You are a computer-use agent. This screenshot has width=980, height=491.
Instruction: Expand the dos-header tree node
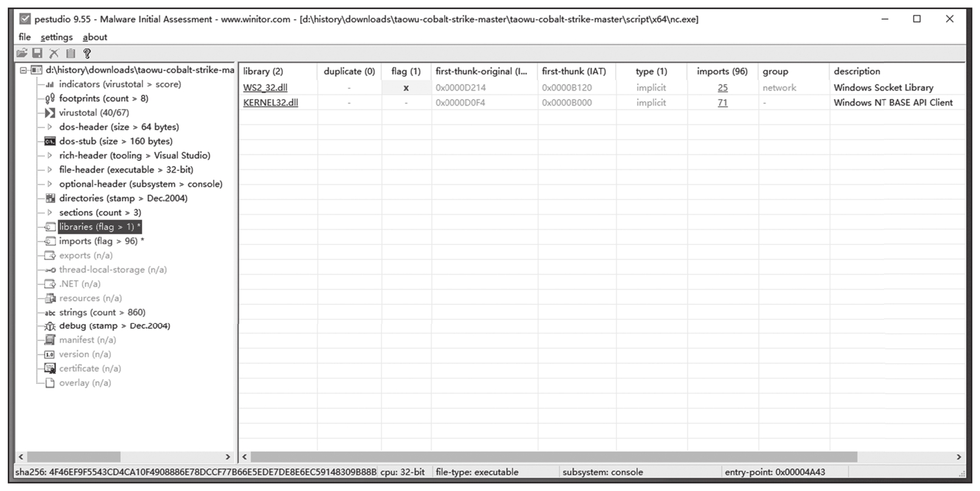click(50, 127)
